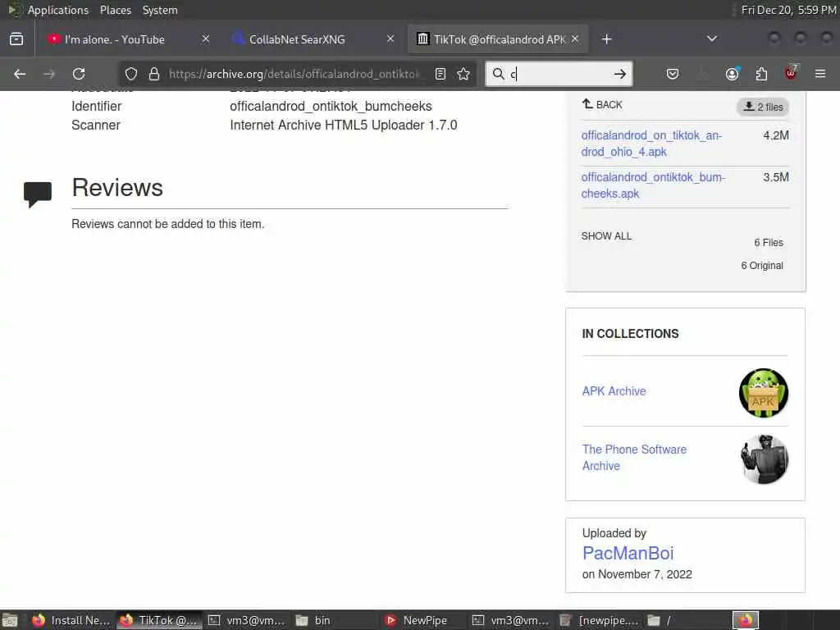Click the APK Archive android thumbnail
Image resolution: width=840 pixels, height=630 pixels.
pos(764,393)
